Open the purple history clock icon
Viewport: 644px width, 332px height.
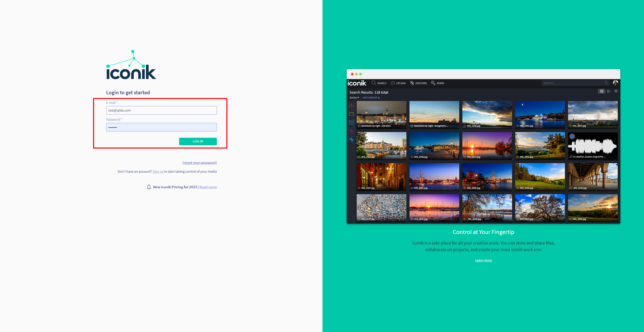click(x=351, y=131)
